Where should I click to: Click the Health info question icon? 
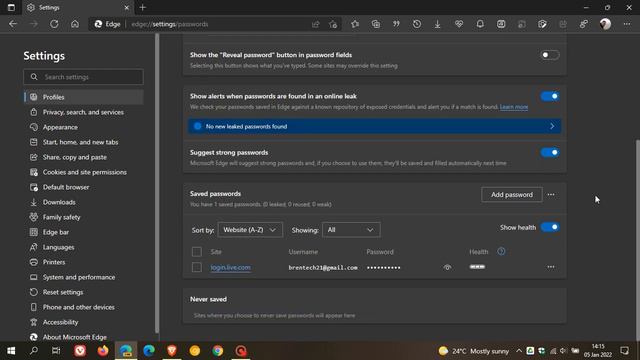tap(501, 251)
